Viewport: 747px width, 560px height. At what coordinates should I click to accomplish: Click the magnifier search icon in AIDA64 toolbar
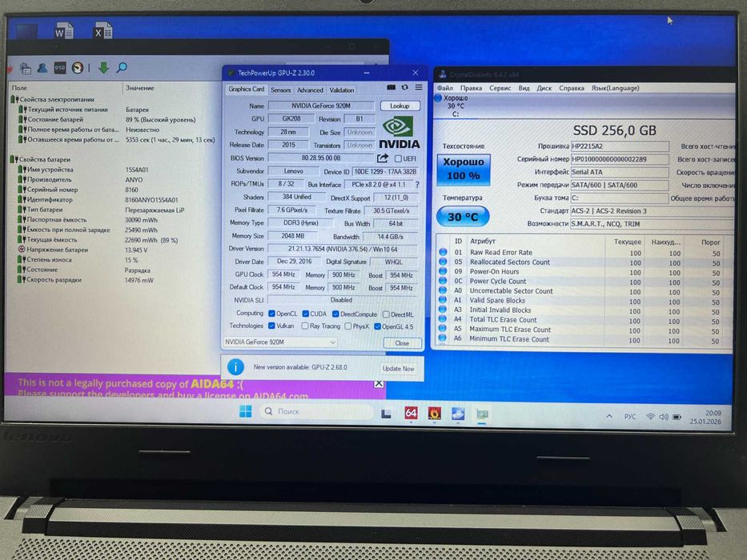122,68
